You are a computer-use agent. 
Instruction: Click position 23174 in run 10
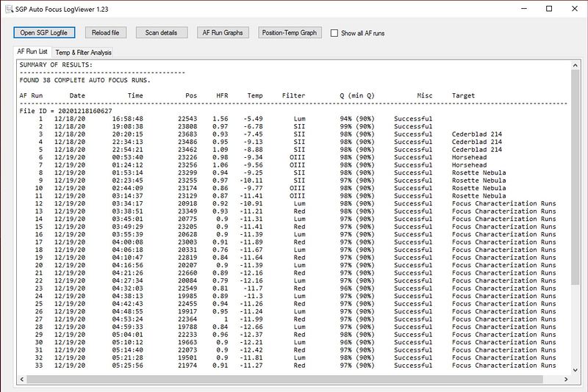187,188
